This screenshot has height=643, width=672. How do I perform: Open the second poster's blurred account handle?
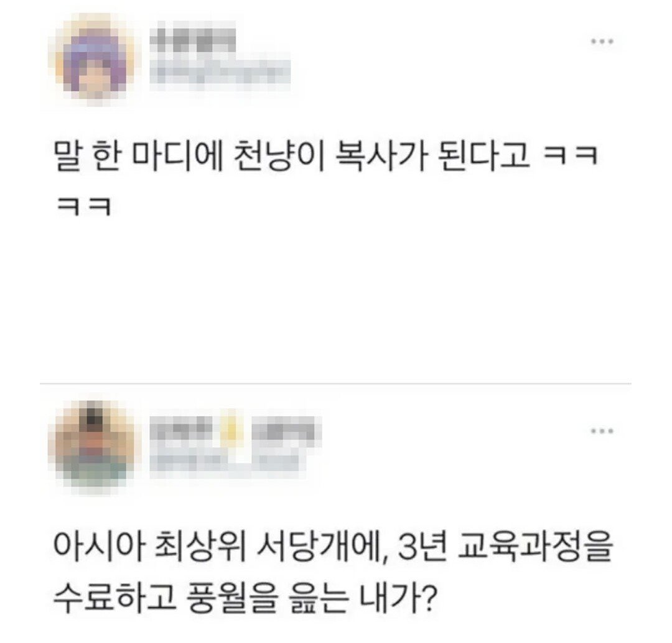click(x=224, y=462)
